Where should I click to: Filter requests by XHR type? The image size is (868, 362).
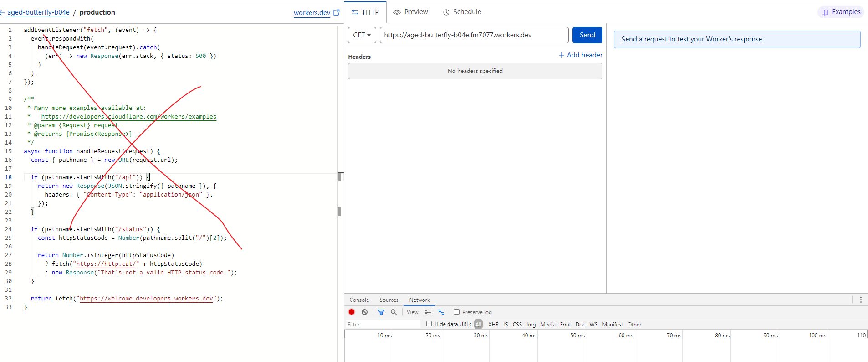point(493,324)
